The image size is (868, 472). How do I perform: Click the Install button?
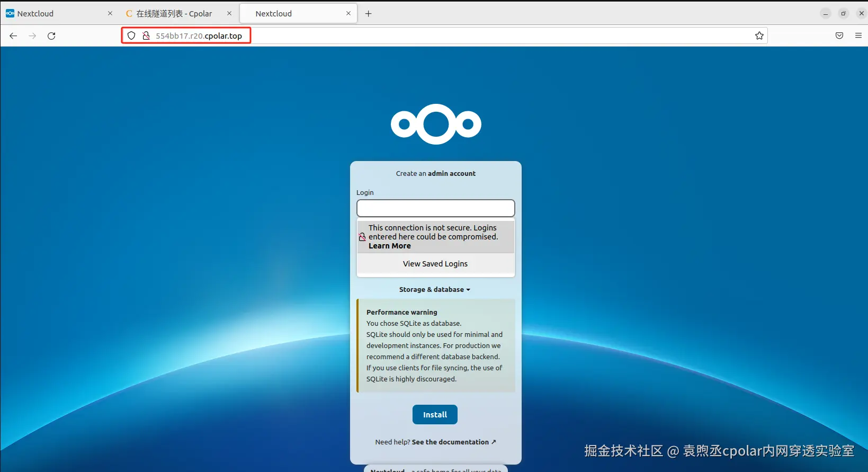435,414
